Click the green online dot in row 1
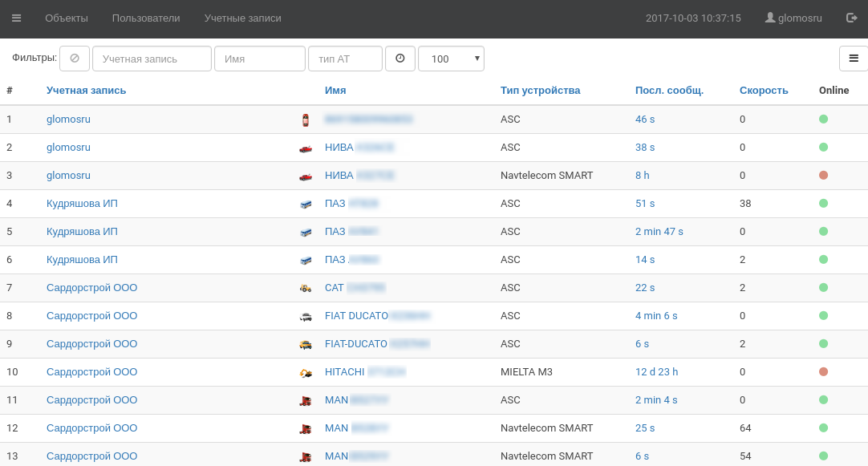868x466 pixels. click(823, 120)
